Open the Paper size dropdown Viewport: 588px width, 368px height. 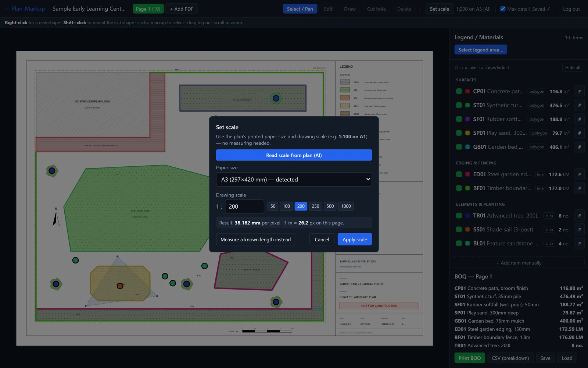click(x=294, y=180)
